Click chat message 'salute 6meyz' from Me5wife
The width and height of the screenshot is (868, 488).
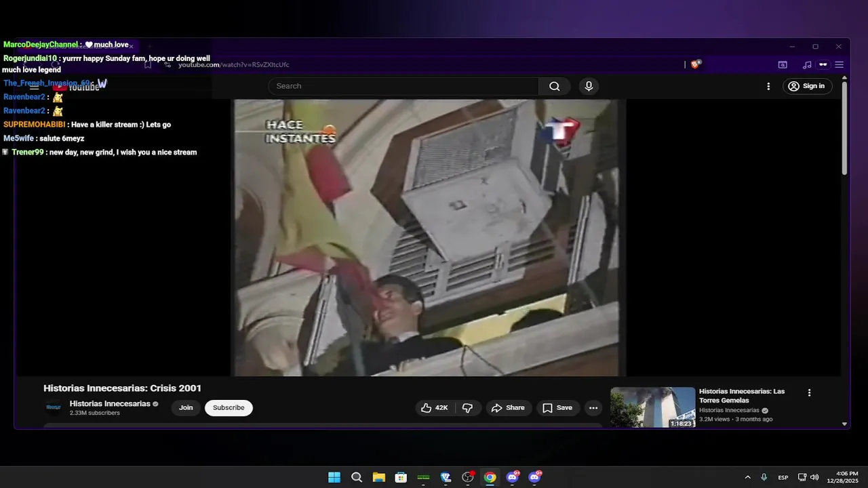coord(62,138)
